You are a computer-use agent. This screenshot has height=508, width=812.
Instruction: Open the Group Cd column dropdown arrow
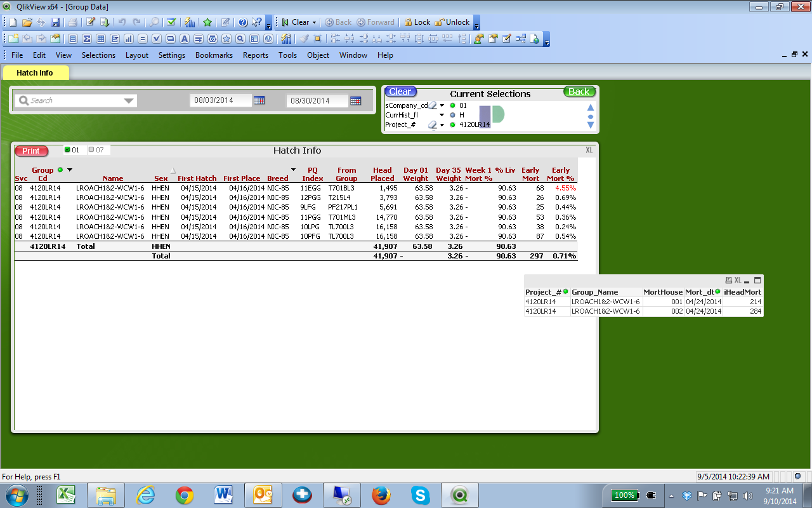(70, 170)
